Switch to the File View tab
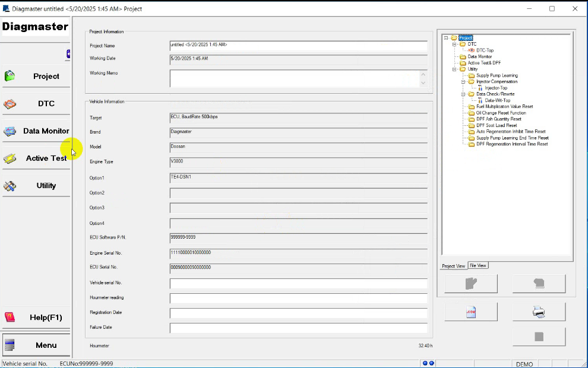The height and width of the screenshot is (368, 588). tap(478, 265)
